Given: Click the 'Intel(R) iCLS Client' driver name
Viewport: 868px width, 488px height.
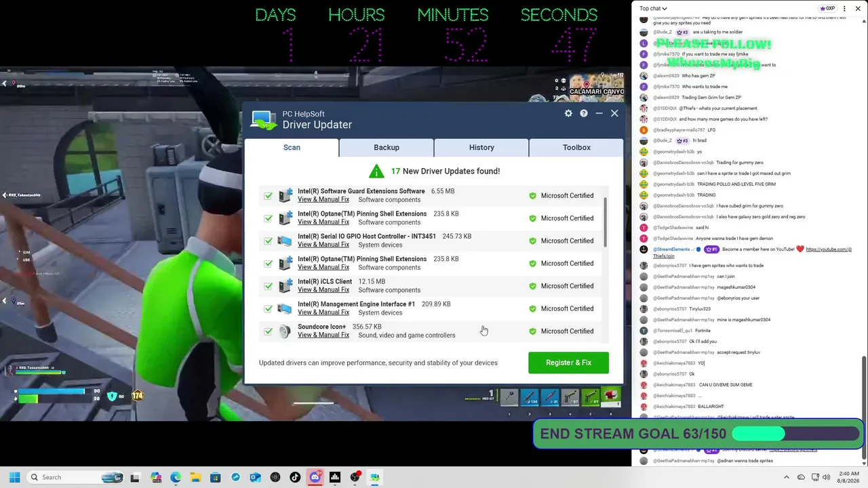Looking at the screenshot, I should pyautogui.click(x=325, y=281).
